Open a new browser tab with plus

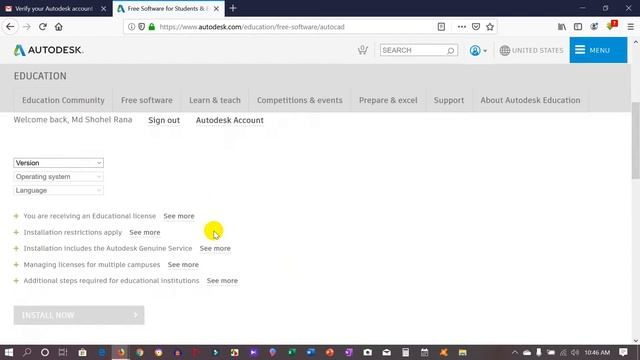pos(233,8)
